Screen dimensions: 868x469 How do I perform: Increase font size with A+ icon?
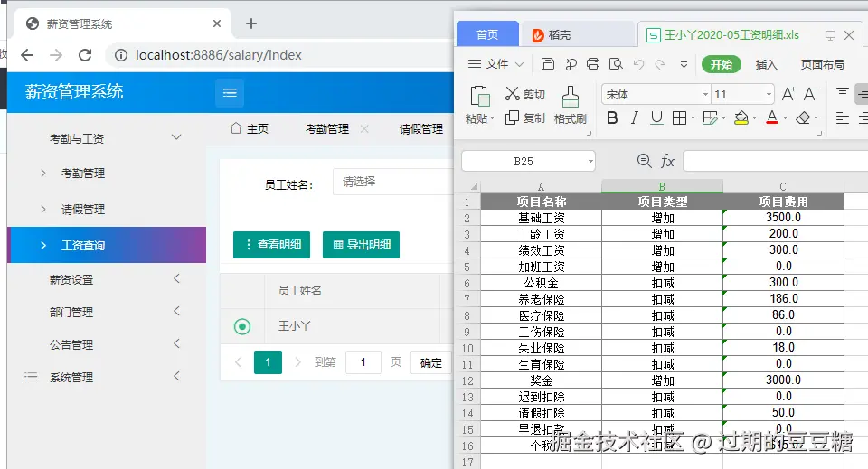click(x=788, y=94)
